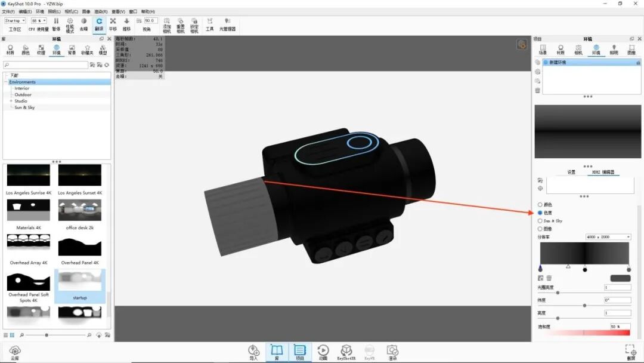This screenshot has height=363, width=644.
Task: Choose the 图像 radio option
Action: (540, 229)
